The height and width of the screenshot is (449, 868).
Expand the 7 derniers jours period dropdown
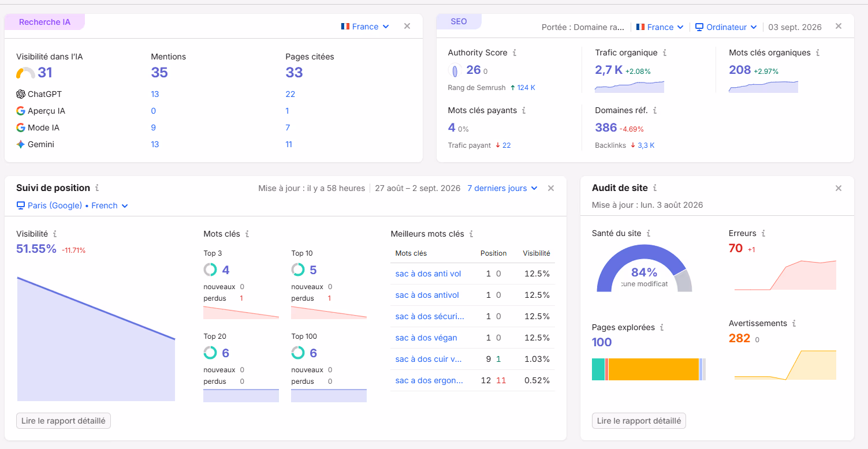[502, 188]
